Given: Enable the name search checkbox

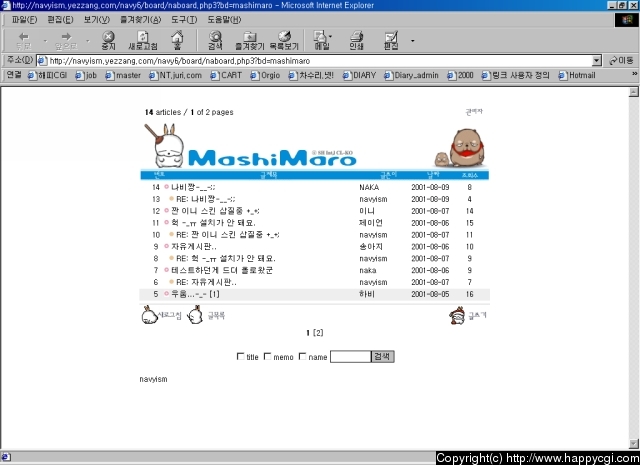Looking at the screenshot, I should click(302, 356).
